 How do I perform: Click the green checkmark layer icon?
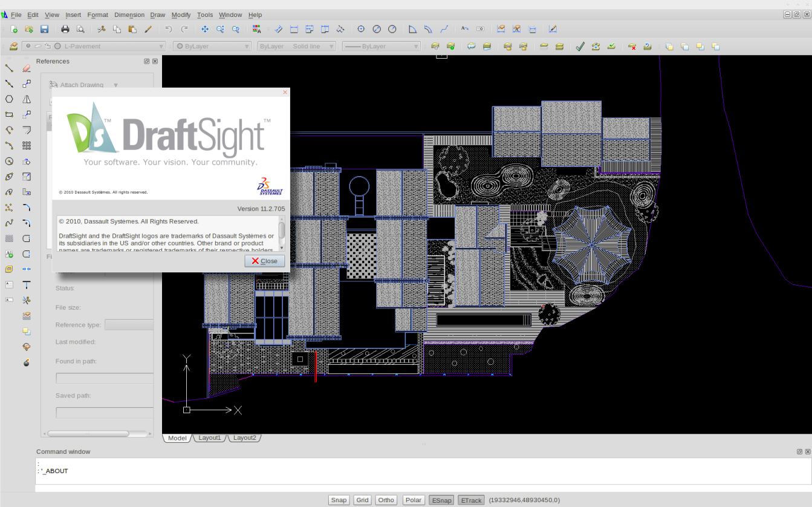pos(580,46)
